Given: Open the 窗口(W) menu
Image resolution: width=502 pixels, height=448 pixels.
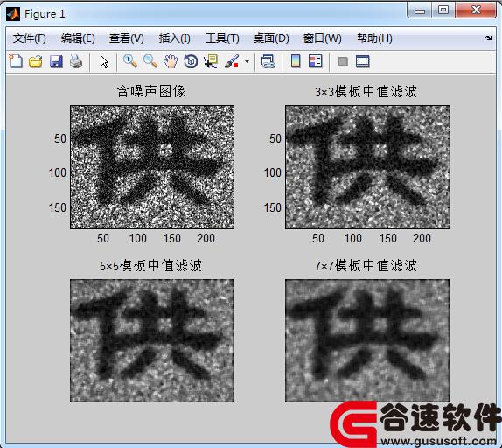Looking at the screenshot, I should coord(323,38).
